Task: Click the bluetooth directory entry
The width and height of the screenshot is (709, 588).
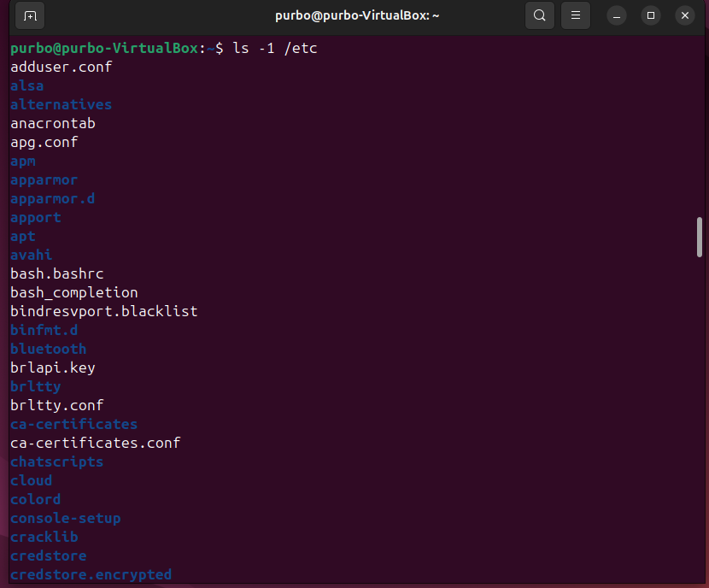Action: point(49,350)
